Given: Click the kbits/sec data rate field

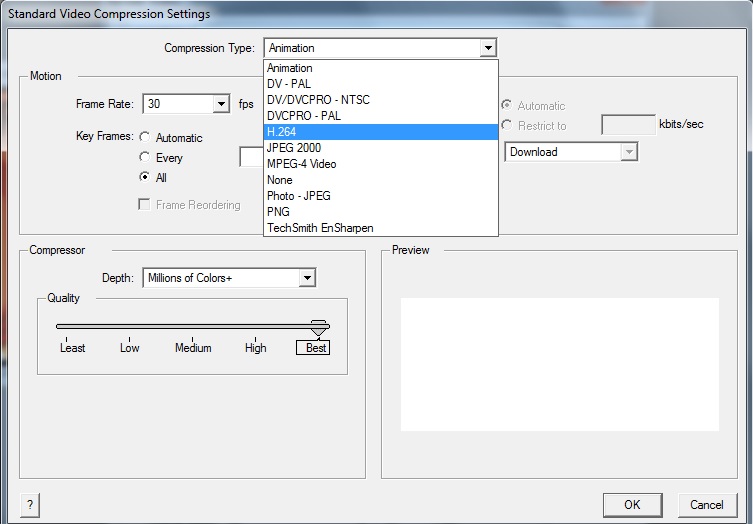Looking at the screenshot, I should pyautogui.click(x=628, y=125).
